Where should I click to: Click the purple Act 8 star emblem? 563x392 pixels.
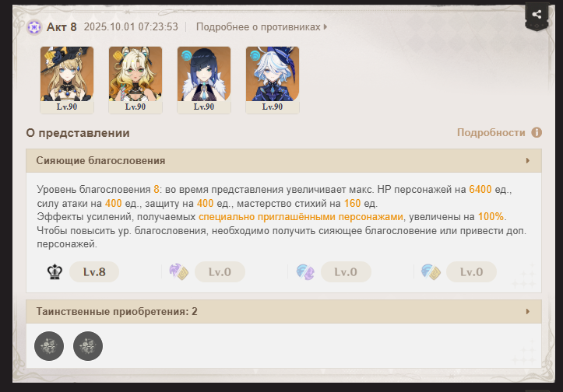[34, 27]
